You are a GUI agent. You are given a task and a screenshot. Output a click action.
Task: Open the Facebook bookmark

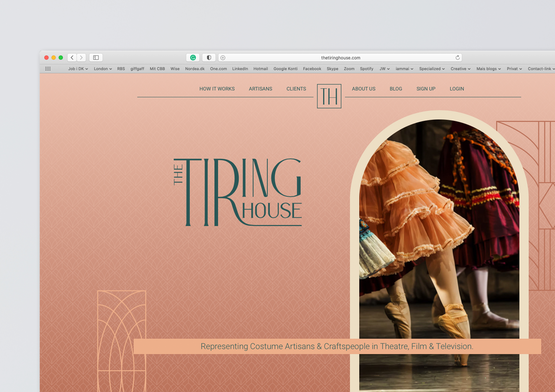pos(312,69)
